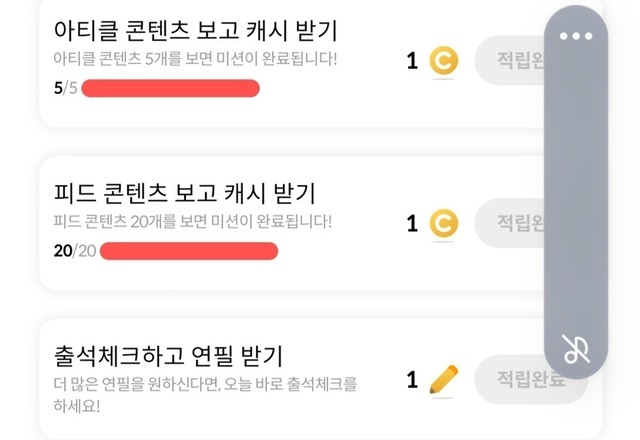Click the red 20/20 progress bar
Viewport: 640px width, 440px height.
(x=189, y=250)
